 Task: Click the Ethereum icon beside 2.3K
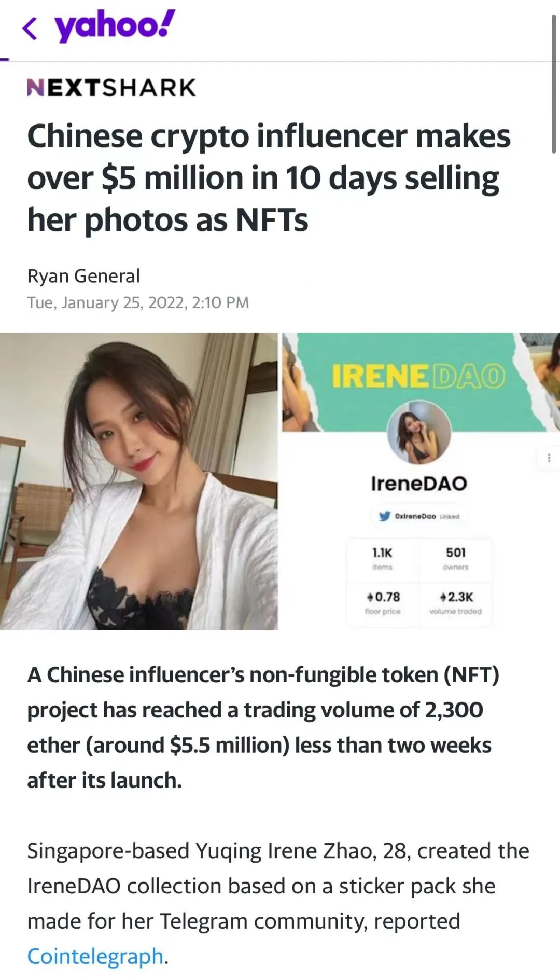click(443, 598)
